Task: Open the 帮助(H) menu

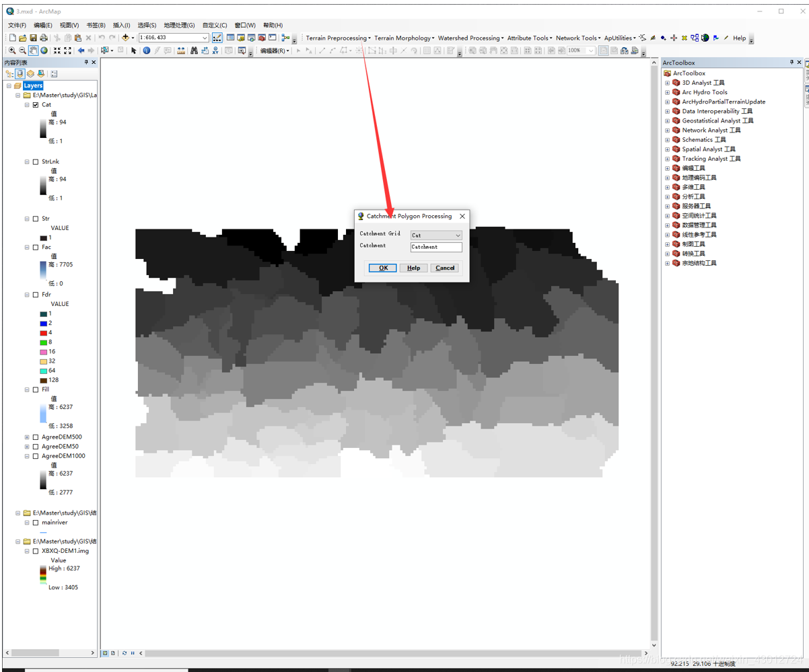Action: [x=273, y=25]
